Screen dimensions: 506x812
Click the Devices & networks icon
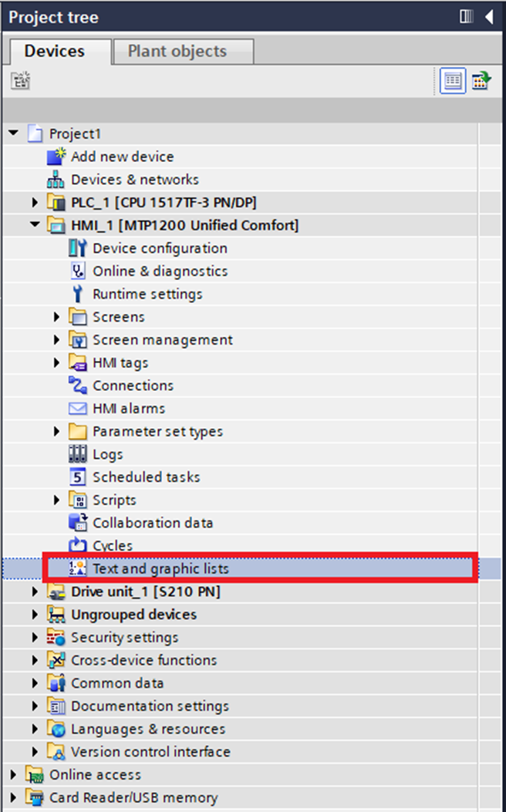(56, 179)
